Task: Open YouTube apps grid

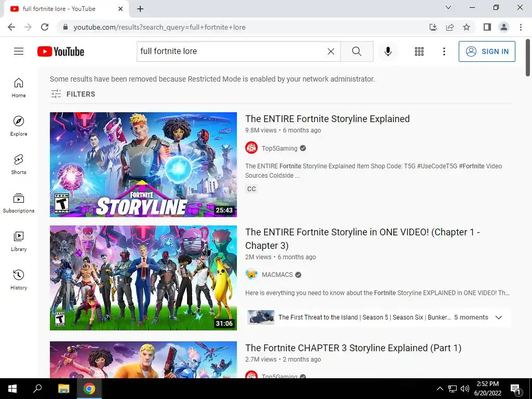Action: tap(419, 51)
